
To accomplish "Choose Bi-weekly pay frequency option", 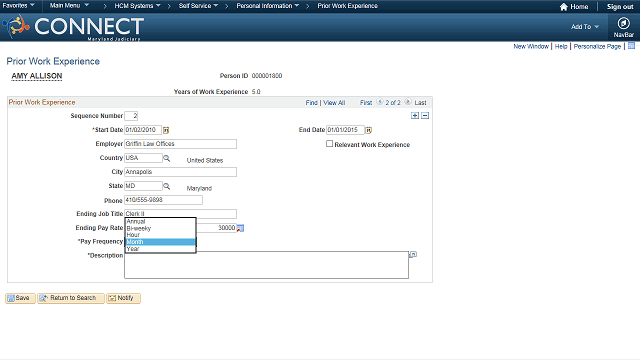I will [160, 228].
